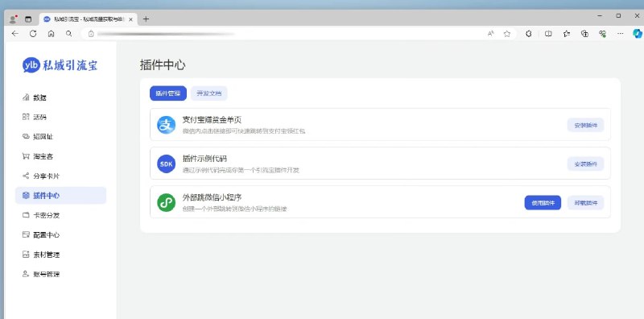644x319 pixels.
Task: Open the browser Settings and more menu
Action: (x=621, y=34)
